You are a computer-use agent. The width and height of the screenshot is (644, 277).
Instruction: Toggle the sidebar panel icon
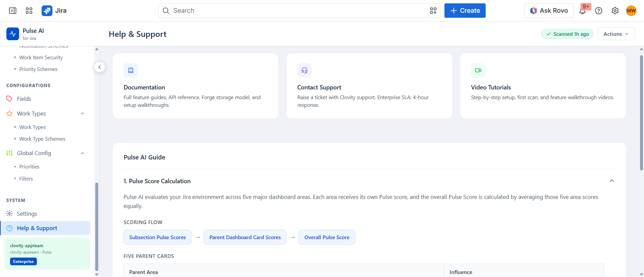pyautogui.click(x=13, y=11)
